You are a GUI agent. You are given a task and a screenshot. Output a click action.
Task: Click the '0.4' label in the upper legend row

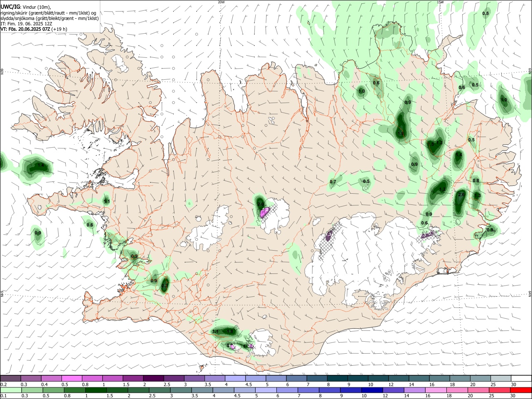44,385
